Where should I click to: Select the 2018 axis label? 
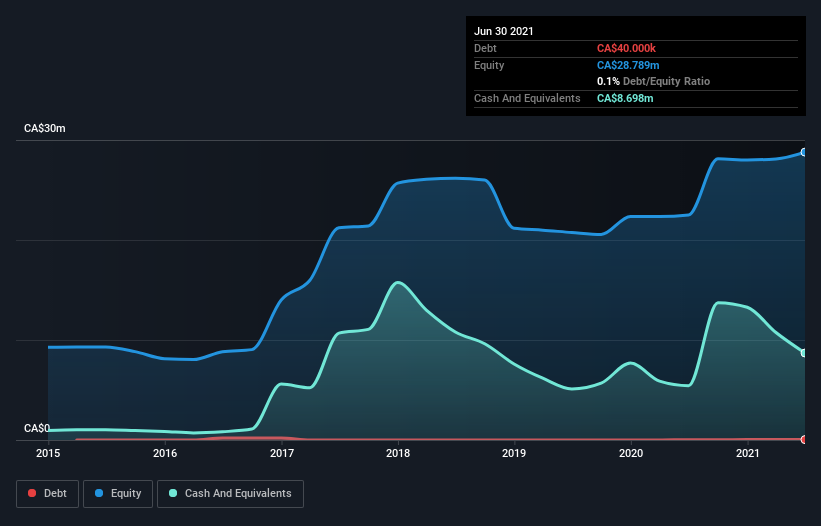(398, 453)
